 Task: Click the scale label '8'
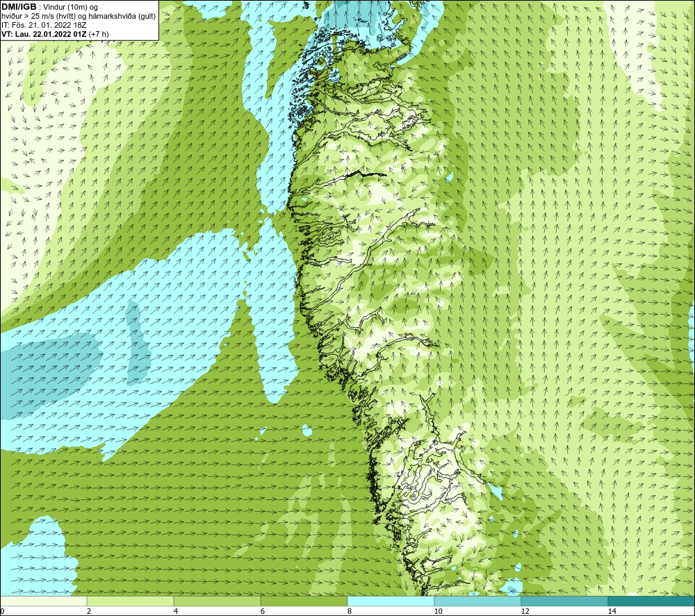click(x=350, y=612)
